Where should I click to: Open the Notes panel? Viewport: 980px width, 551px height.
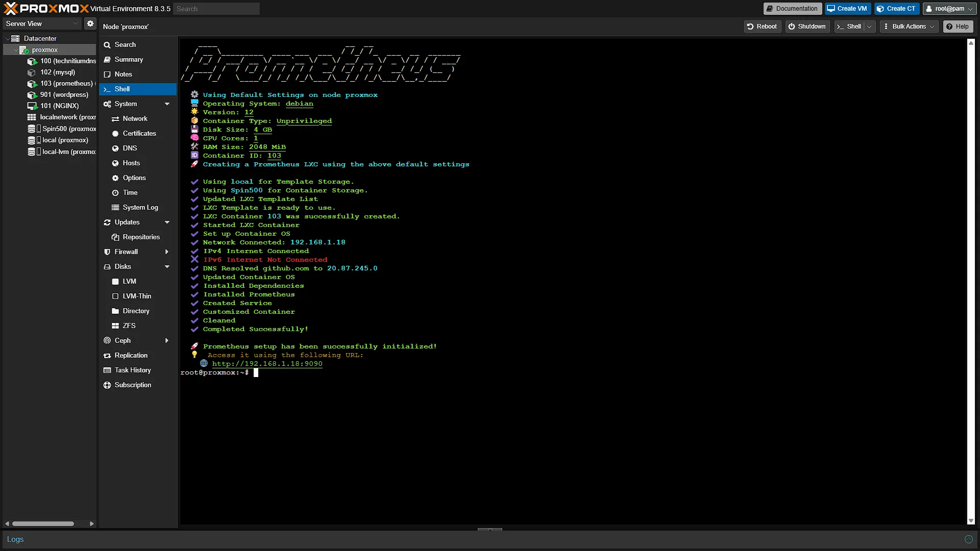coord(138,74)
